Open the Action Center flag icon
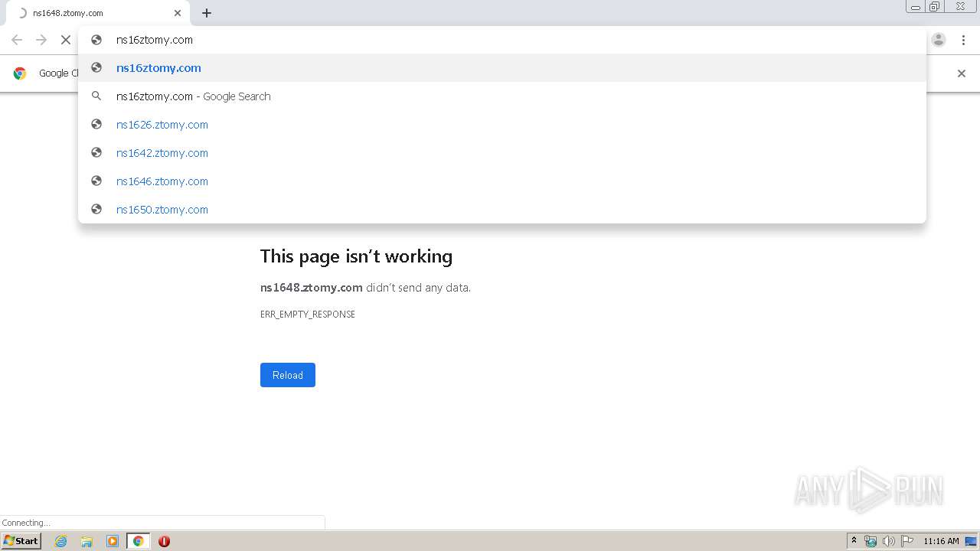980x551 pixels. 907,541
